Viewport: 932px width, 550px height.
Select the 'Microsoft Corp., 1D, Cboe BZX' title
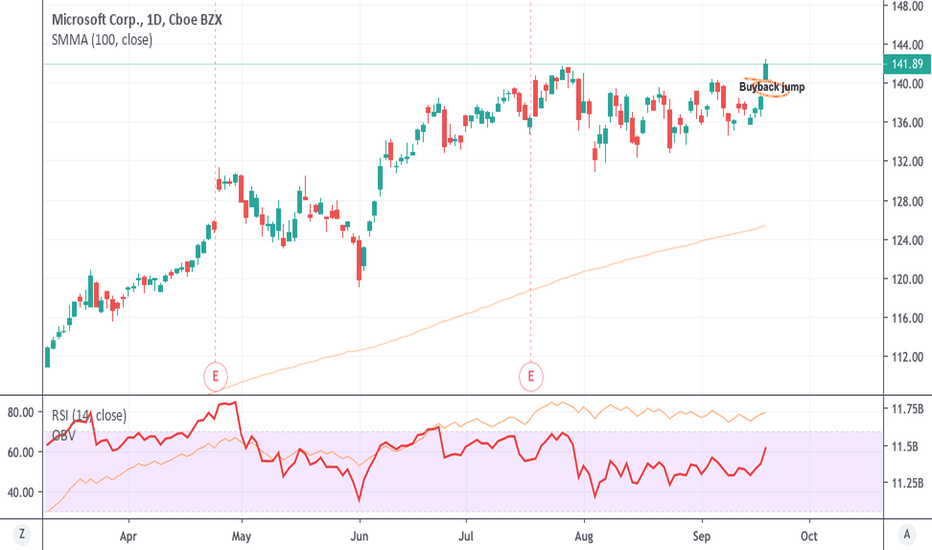[x=137, y=20]
